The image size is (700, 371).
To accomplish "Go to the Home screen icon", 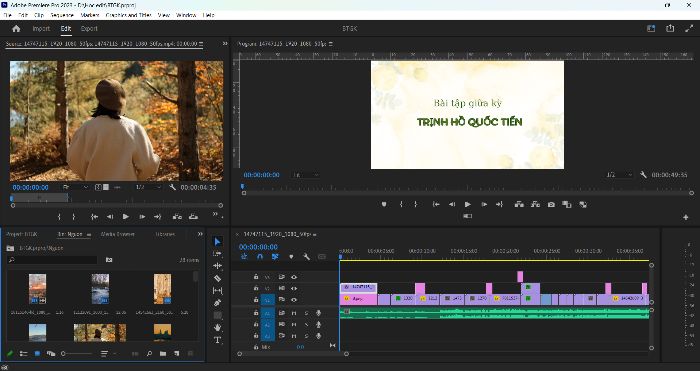I will 16,29.
